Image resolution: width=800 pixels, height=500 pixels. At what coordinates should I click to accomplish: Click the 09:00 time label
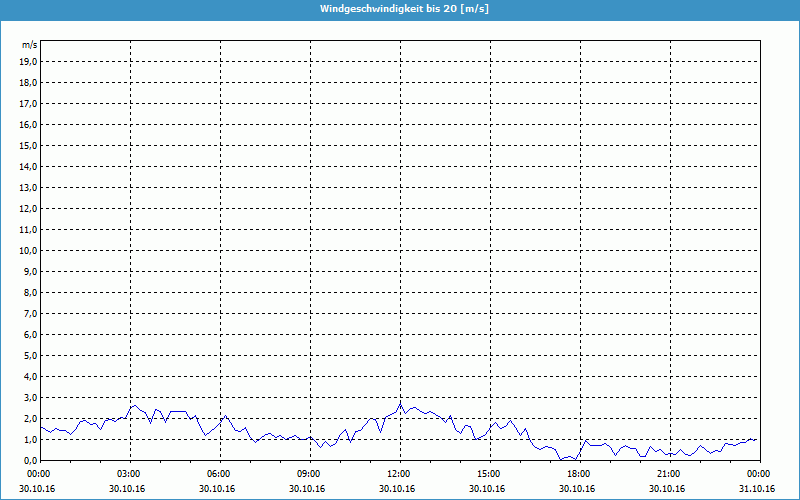pos(309,473)
